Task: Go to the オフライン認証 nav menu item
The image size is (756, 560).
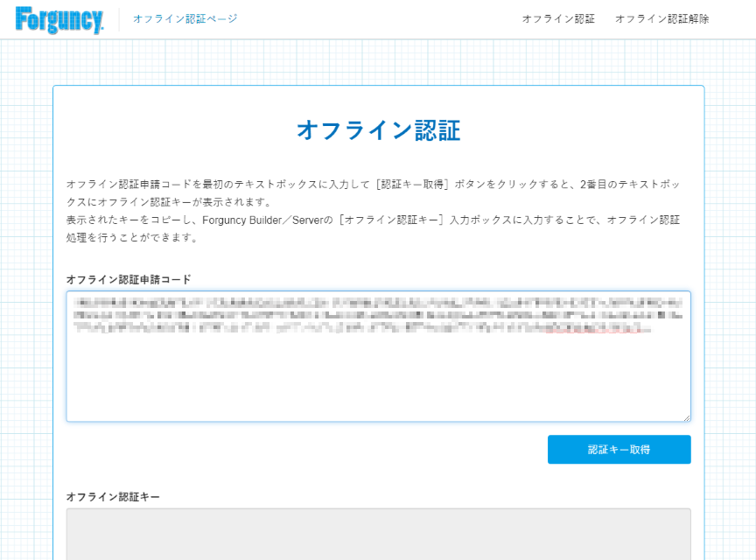Action: tap(558, 18)
